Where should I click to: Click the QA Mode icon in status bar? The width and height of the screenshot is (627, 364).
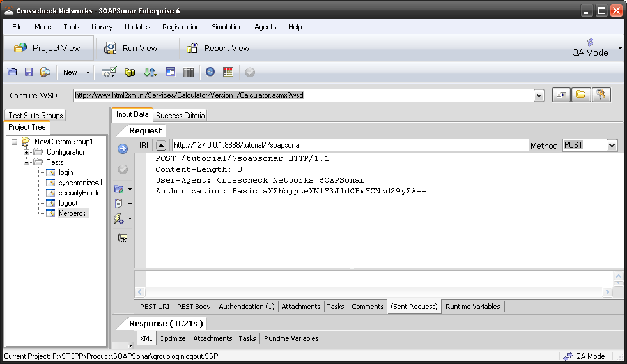[x=568, y=356]
